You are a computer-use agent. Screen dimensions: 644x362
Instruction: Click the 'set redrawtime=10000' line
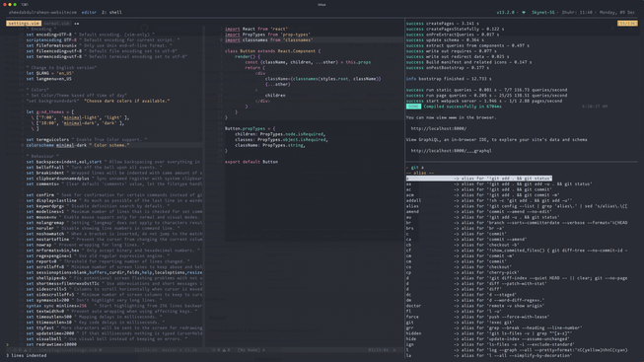tap(51, 344)
